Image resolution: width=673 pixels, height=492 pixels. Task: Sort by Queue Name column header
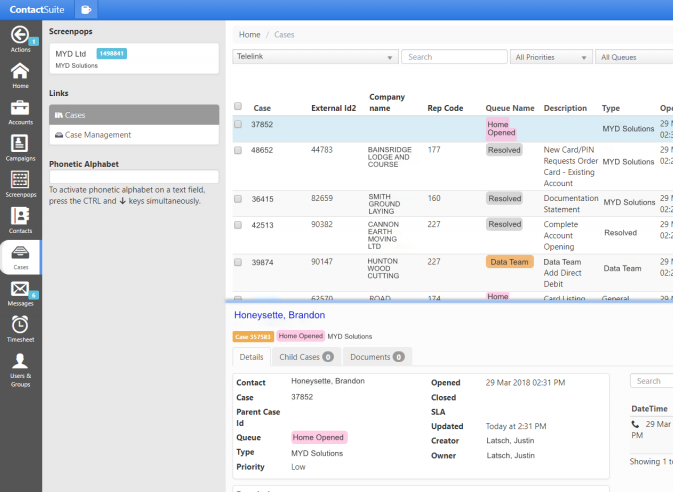[510, 108]
